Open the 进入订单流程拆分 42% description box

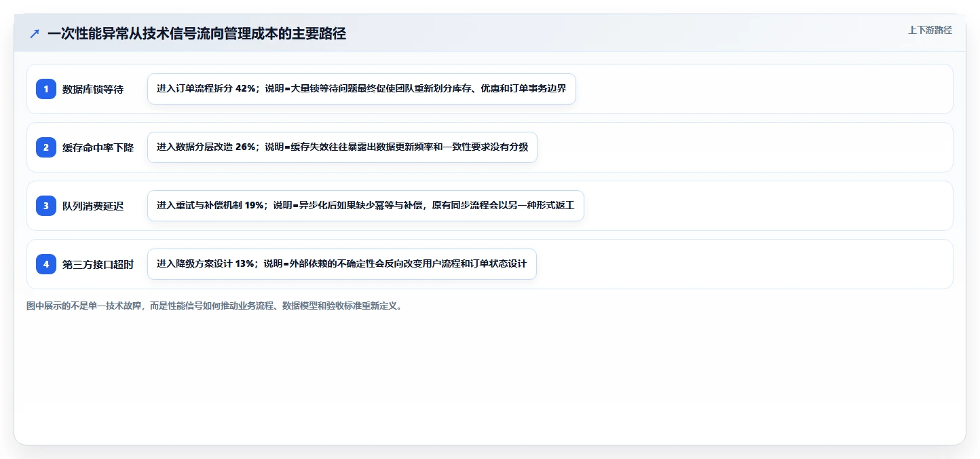tap(362, 89)
